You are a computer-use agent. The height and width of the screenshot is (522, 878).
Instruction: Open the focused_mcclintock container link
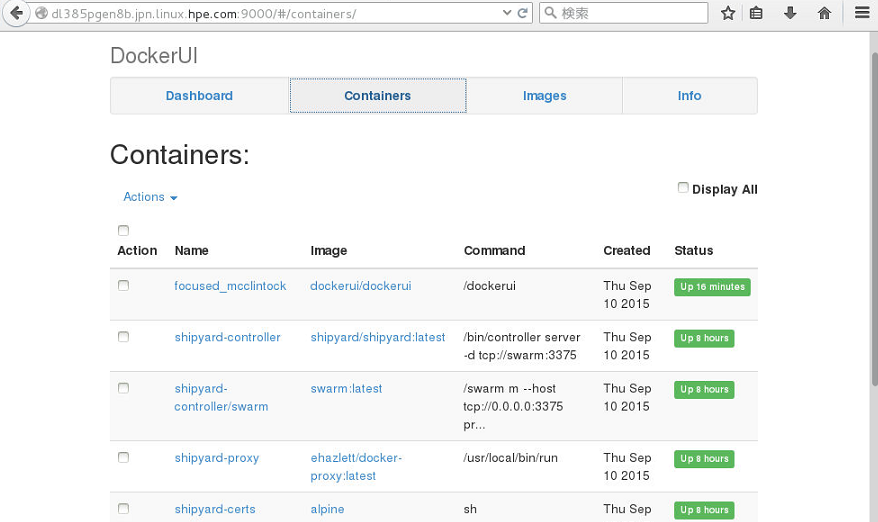[x=230, y=286]
